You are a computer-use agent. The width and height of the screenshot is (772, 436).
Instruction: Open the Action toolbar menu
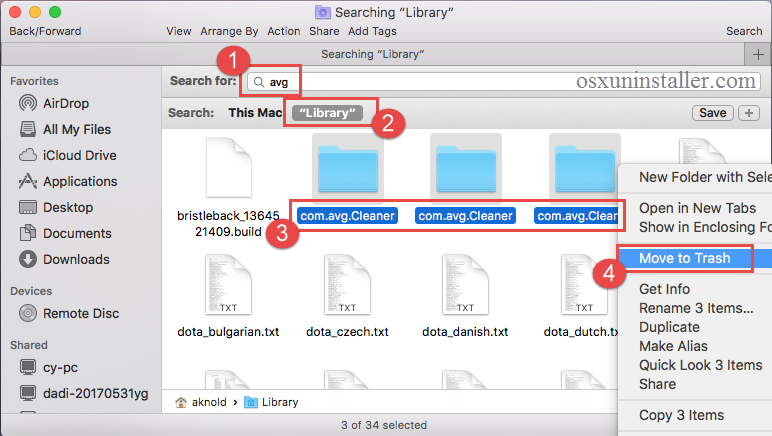click(284, 31)
